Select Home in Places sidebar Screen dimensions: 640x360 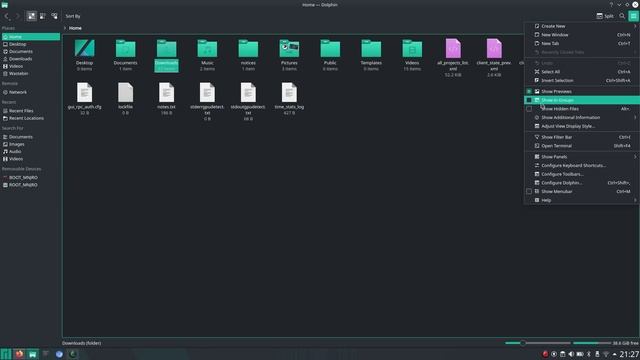31,37
